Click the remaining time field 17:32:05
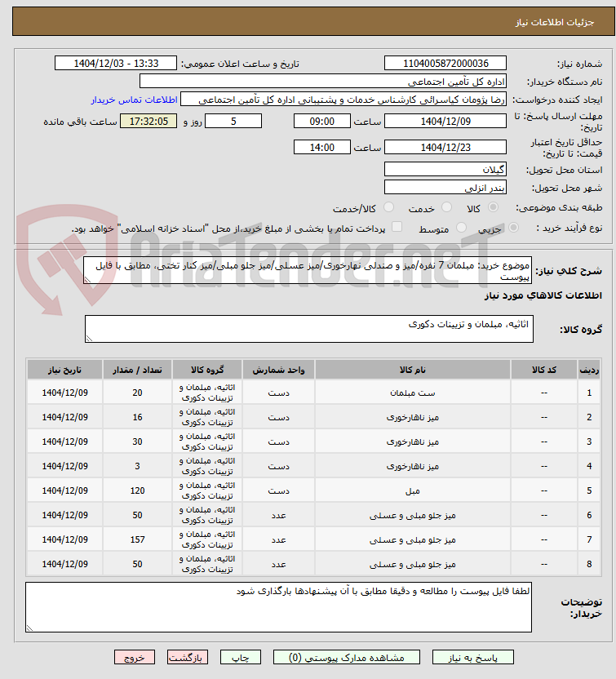The height and width of the screenshot is (679, 616). (x=148, y=122)
